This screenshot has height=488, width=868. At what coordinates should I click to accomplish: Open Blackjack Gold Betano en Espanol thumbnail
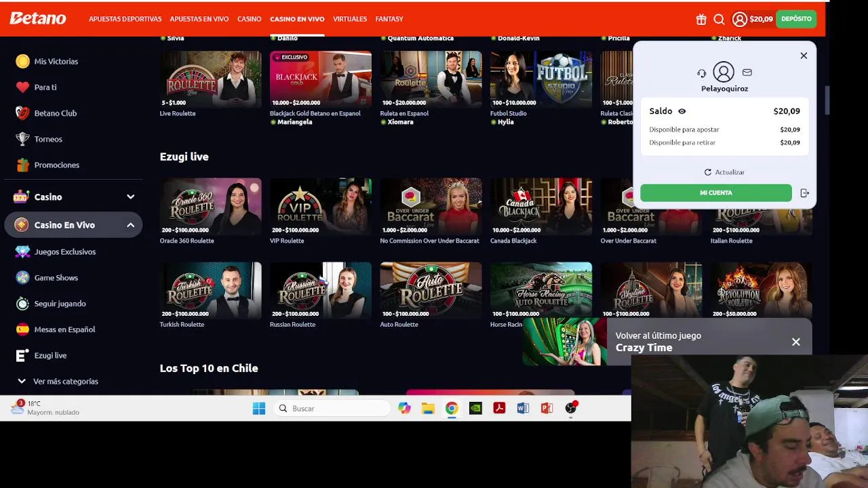321,79
